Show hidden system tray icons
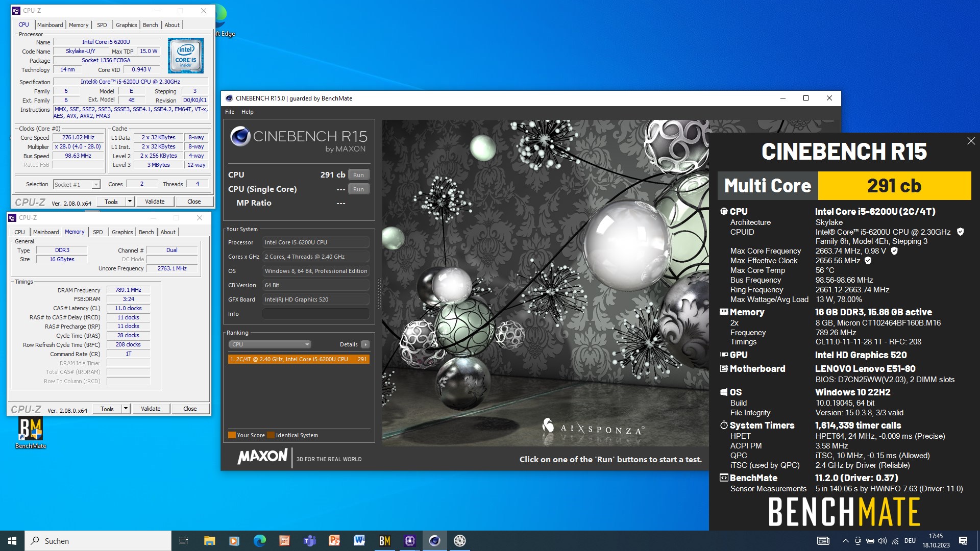 845,541
